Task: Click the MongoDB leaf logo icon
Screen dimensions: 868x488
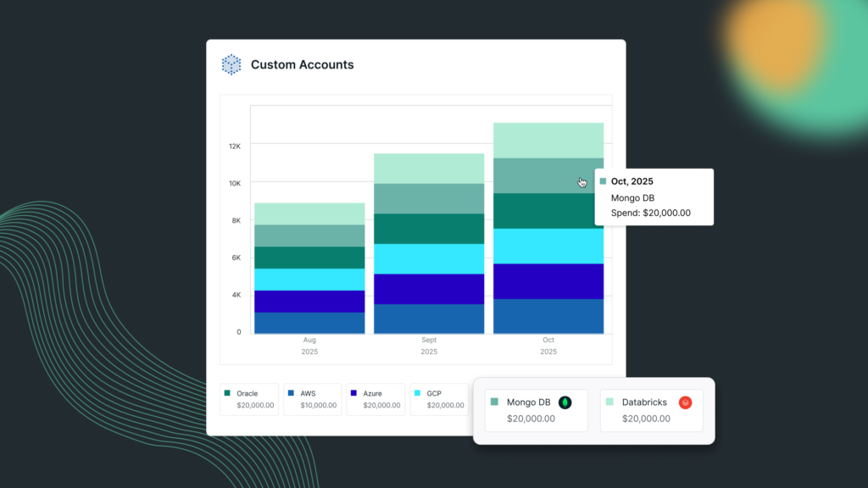Action: click(x=565, y=402)
